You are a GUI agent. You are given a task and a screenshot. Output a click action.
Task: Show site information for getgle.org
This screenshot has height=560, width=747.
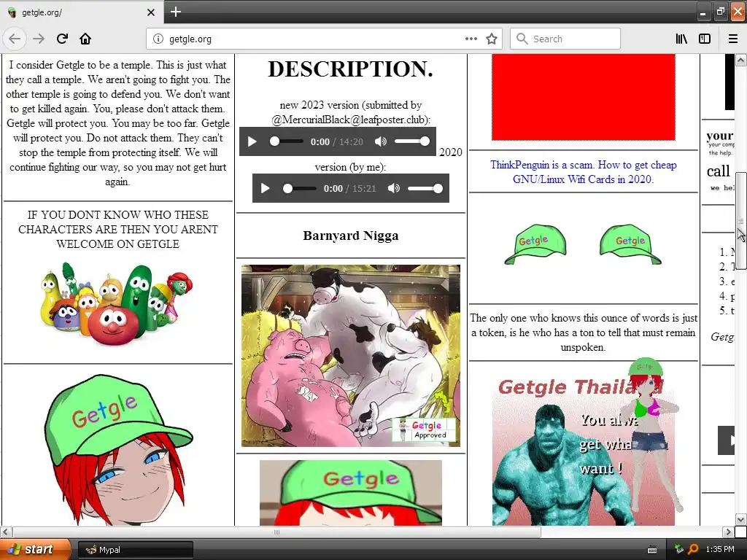158,39
